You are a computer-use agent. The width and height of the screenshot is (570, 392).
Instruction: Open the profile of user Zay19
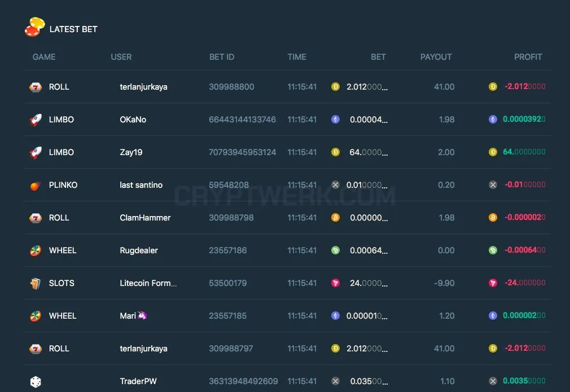click(x=131, y=152)
